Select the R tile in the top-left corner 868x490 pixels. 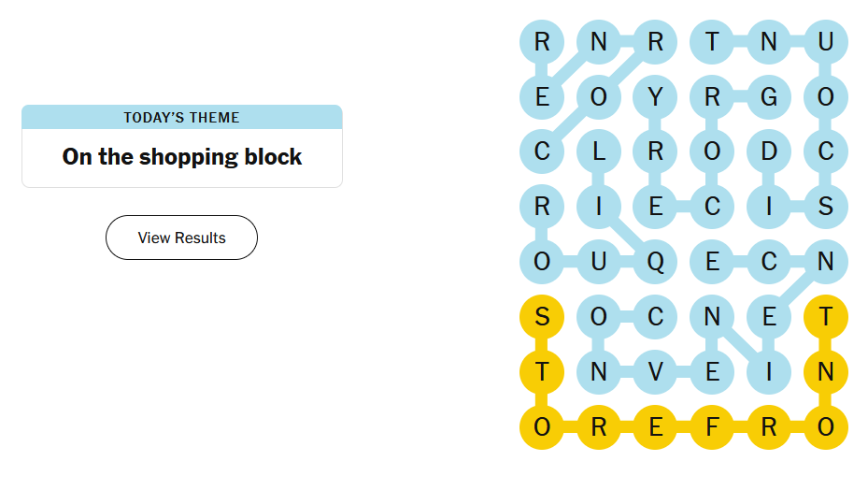pos(542,41)
